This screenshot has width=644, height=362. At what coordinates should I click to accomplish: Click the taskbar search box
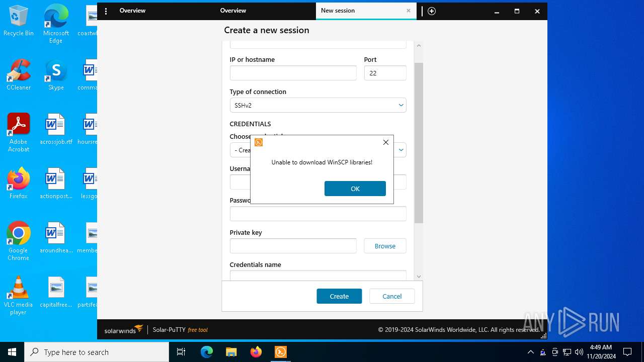coord(97,352)
